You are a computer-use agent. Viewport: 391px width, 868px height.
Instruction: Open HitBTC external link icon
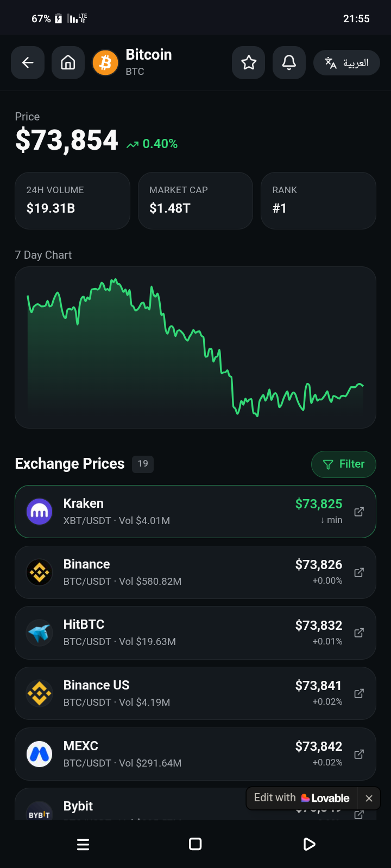[359, 633]
